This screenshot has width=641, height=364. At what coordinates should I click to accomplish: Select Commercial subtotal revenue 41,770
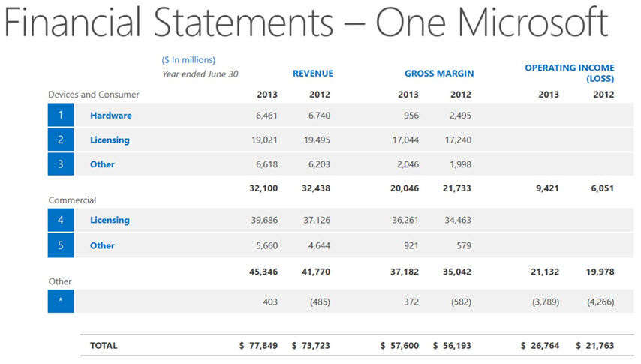click(x=316, y=272)
